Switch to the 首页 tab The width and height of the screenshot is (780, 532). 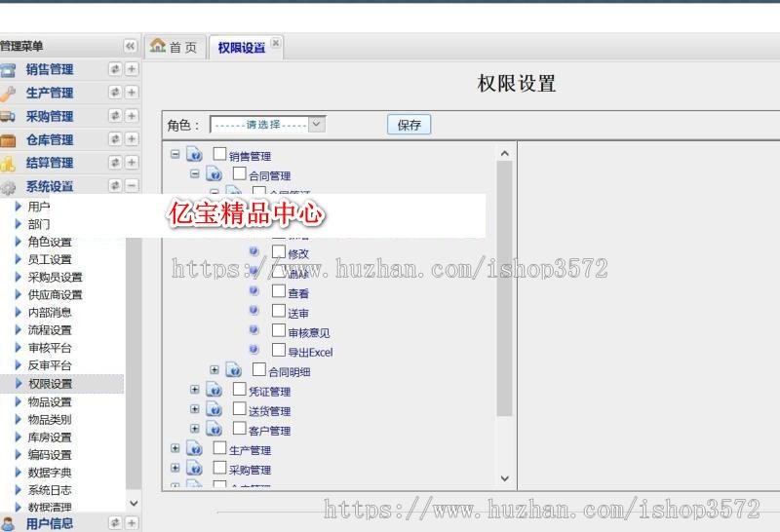(175, 47)
